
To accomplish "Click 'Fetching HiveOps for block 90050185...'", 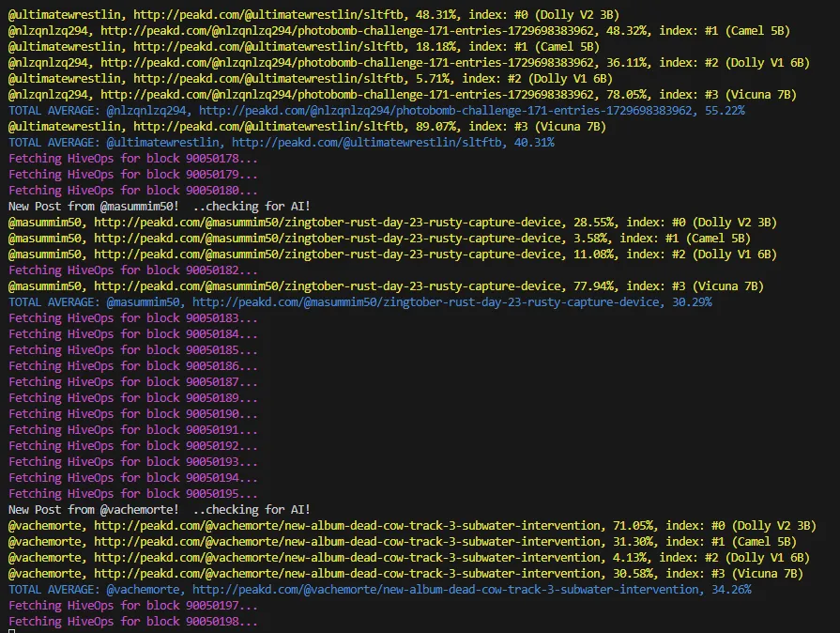I will [133, 350].
